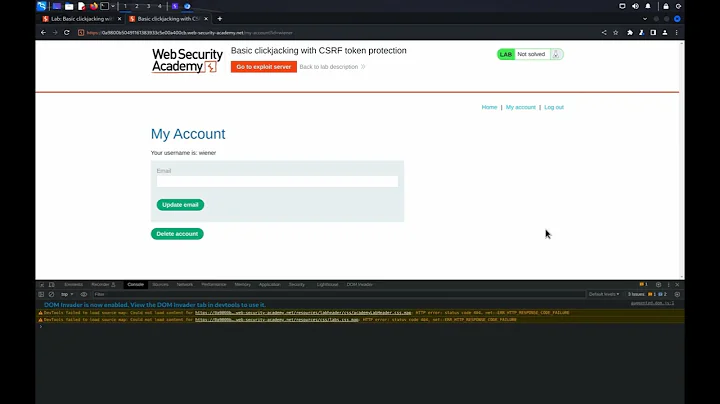This screenshot has height=404, width=720.
Task: Activate the DevTools inspect element icon
Action: click(x=41, y=285)
